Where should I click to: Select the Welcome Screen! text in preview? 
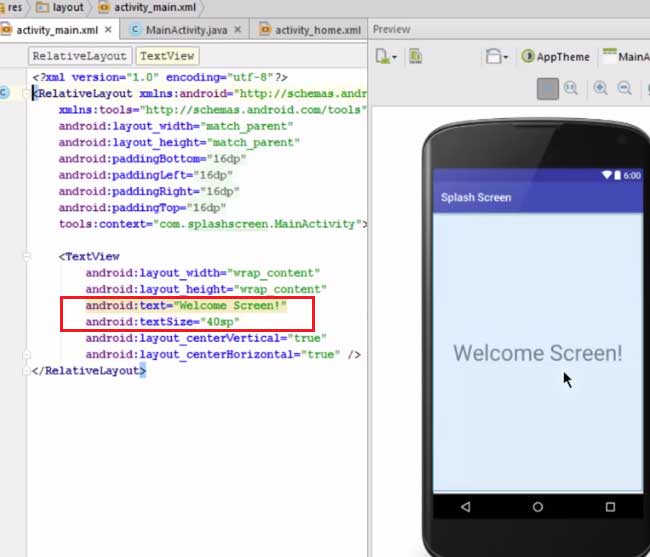click(538, 354)
